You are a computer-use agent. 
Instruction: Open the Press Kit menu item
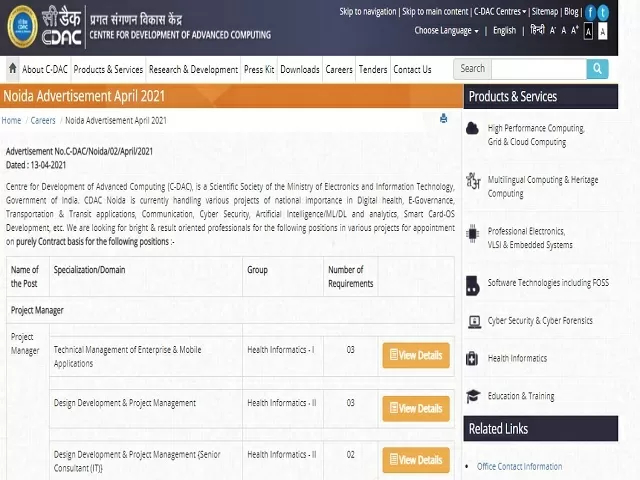click(x=259, y=69)
